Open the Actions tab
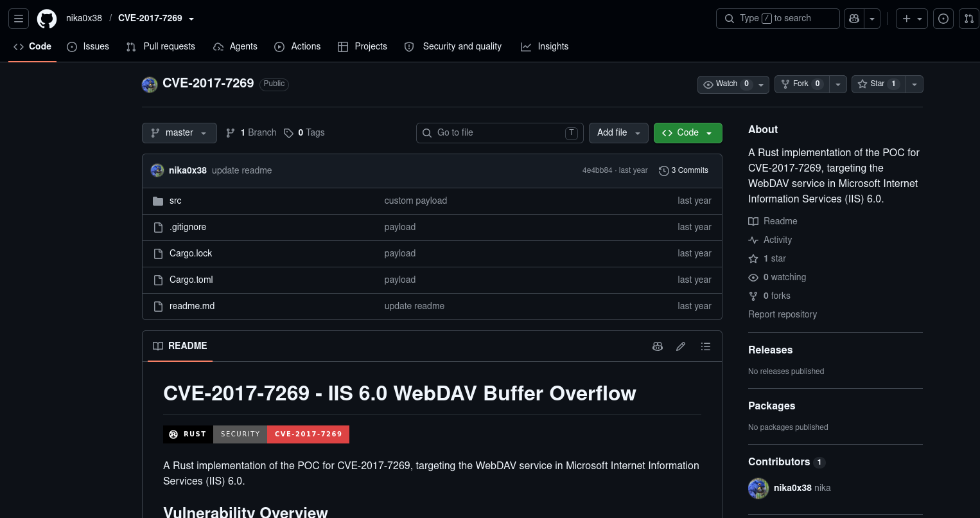 point(297,47)
